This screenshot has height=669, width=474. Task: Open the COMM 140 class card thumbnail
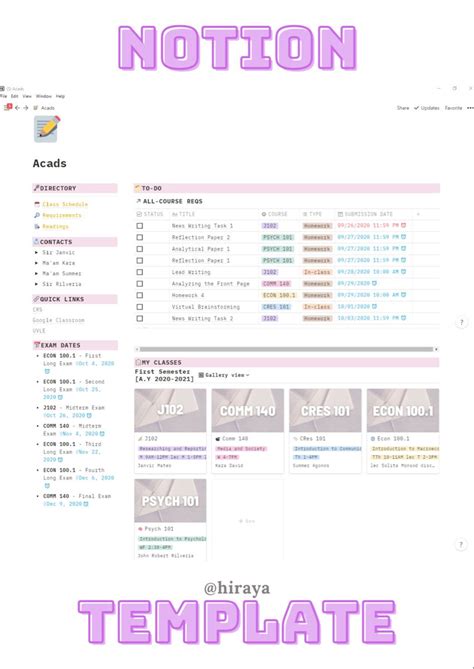point(248,410)
